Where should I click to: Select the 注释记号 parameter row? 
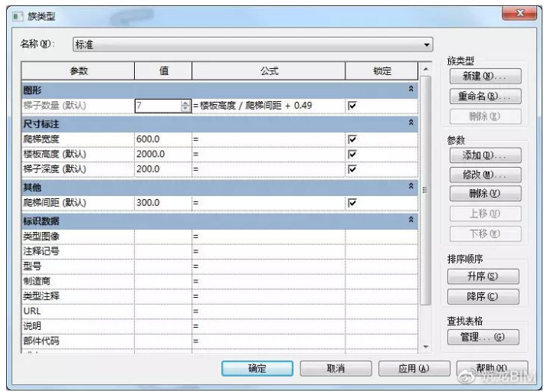(x=219, y=251)
